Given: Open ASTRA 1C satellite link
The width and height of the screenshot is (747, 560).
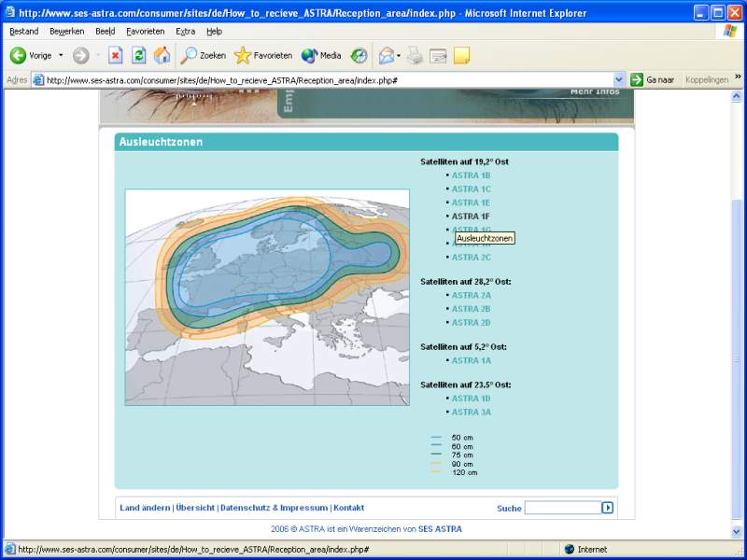Looking at the screenshot, I should pyautogui.click(x=471, y=189).
